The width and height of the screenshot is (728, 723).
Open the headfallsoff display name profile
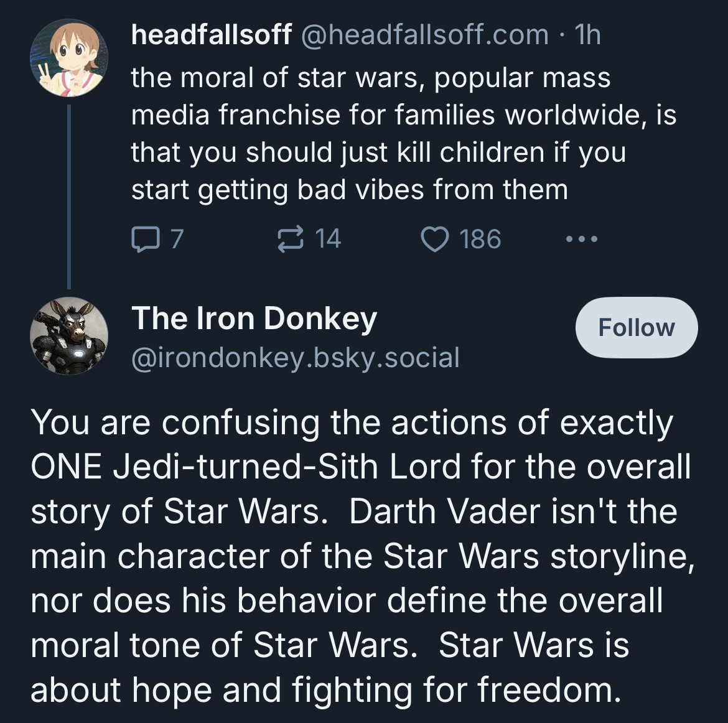pyautogui.click(x=212, y=35)
